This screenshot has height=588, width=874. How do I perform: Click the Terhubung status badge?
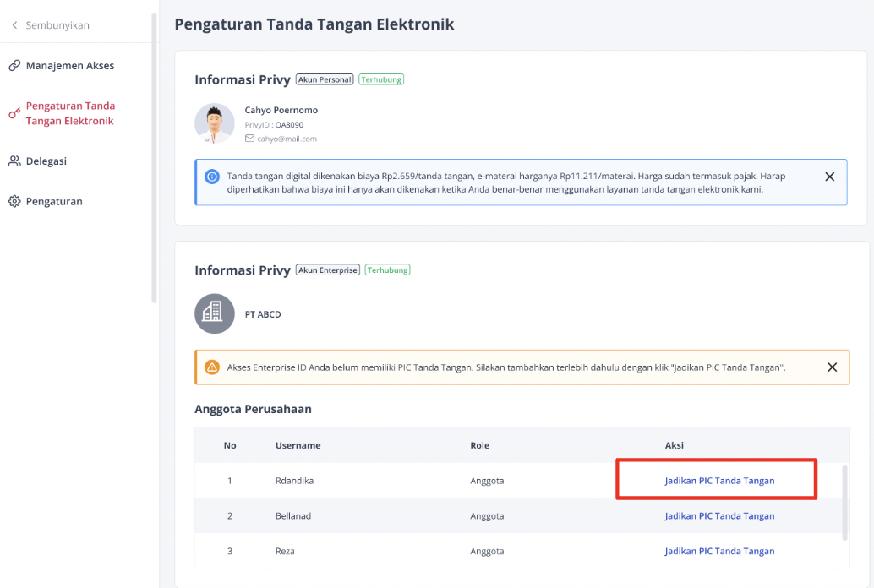[380, 79]
